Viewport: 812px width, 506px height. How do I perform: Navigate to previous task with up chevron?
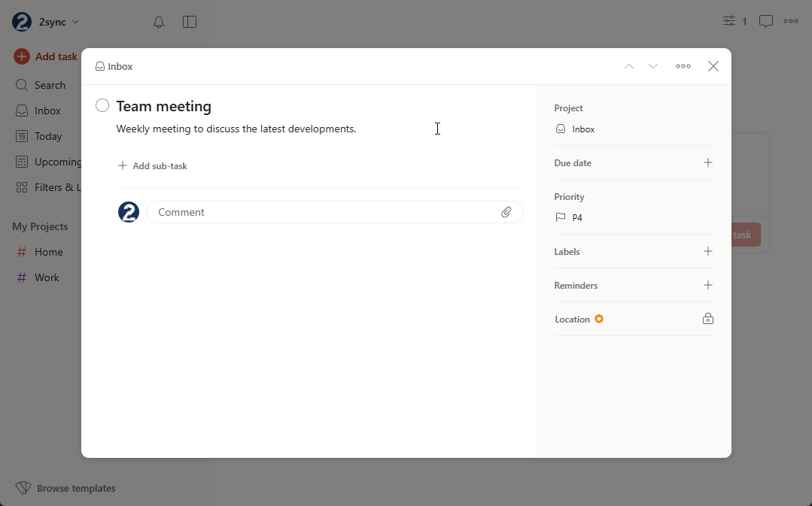coord(628,66)
